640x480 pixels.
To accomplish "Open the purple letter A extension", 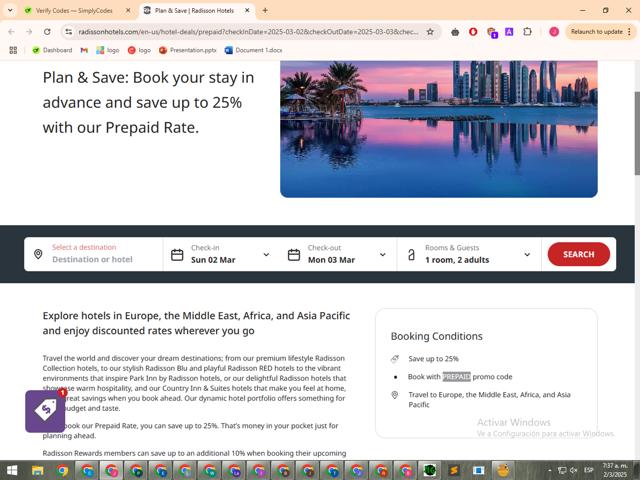I will tap(509, 31).
